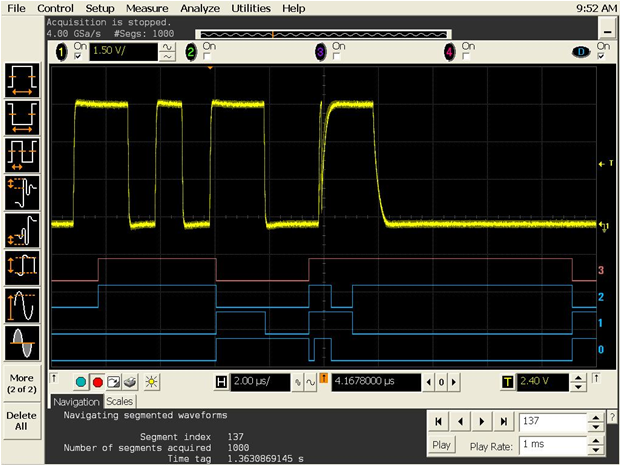
Task: Open channel 1 setup via yellow 1 button
Action: tap(62, 52)
